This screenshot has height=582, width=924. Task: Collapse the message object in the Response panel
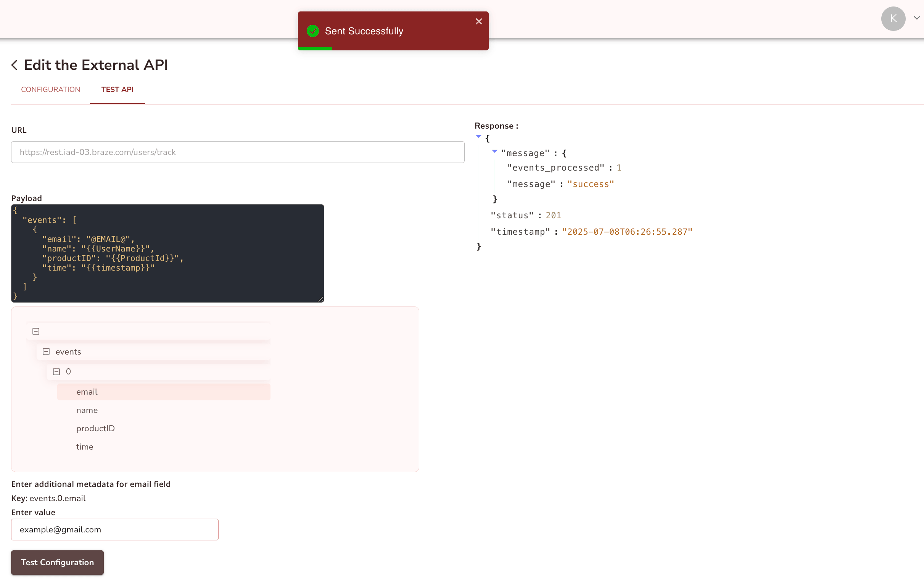[x=494, y=151]
